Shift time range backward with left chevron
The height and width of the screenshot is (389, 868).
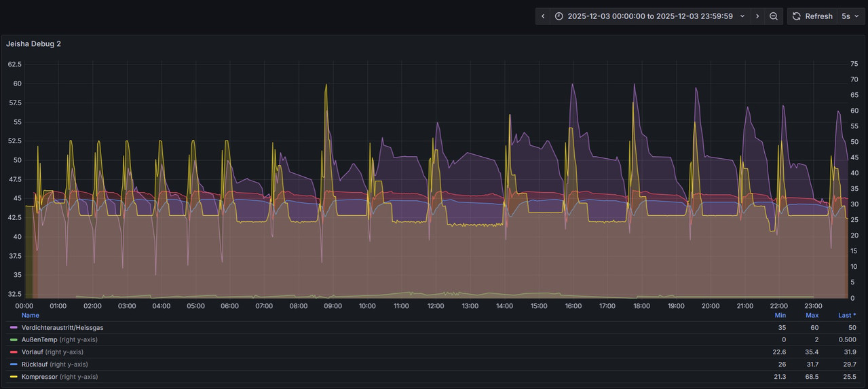click(543, 16)
